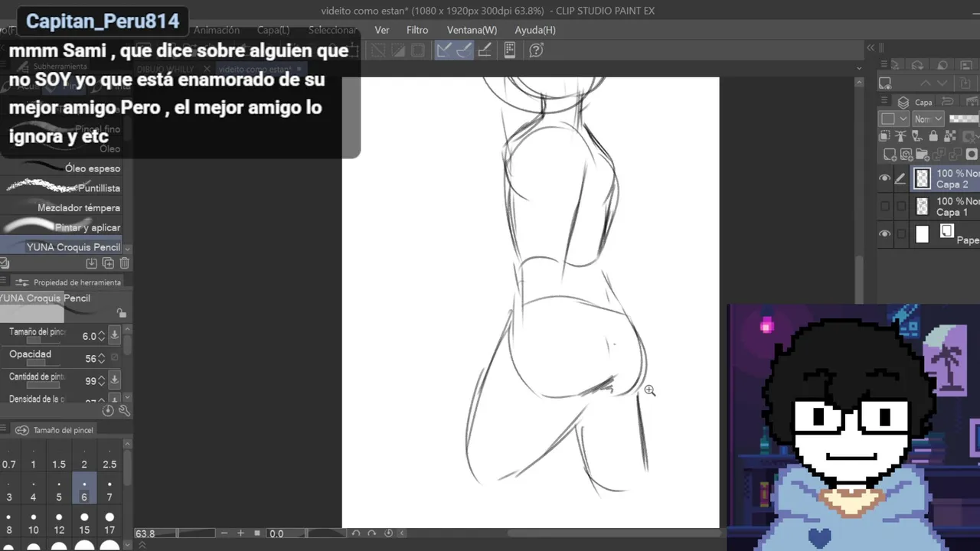Viewport: 980px width, 551px height.
Task: Select the YUNA Croquis Pencil brush
Action: (61, 247)
